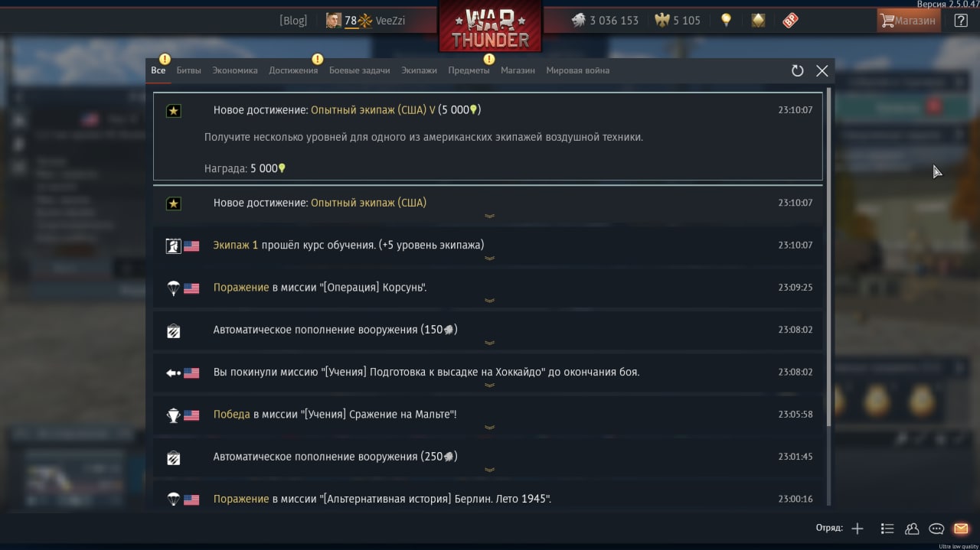This screenshot has height=550, width=980.
Task: Open the list icon in the bottom bar
Action: (887, 529)
